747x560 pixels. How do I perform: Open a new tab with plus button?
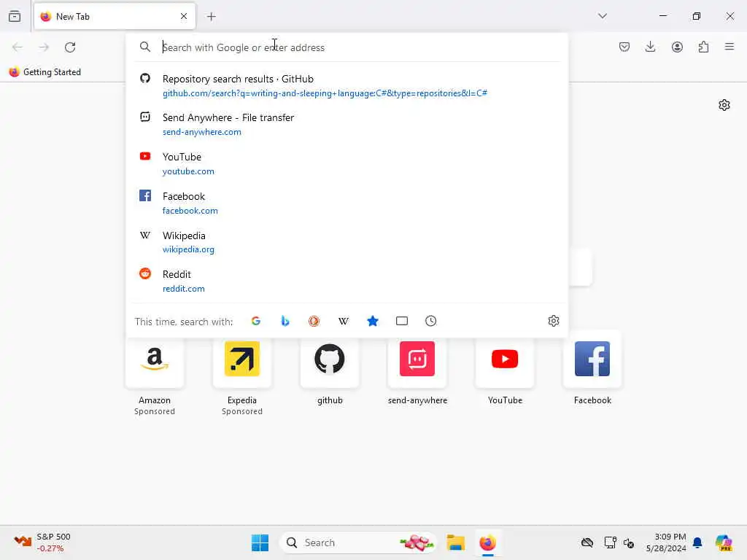[211, 17]
